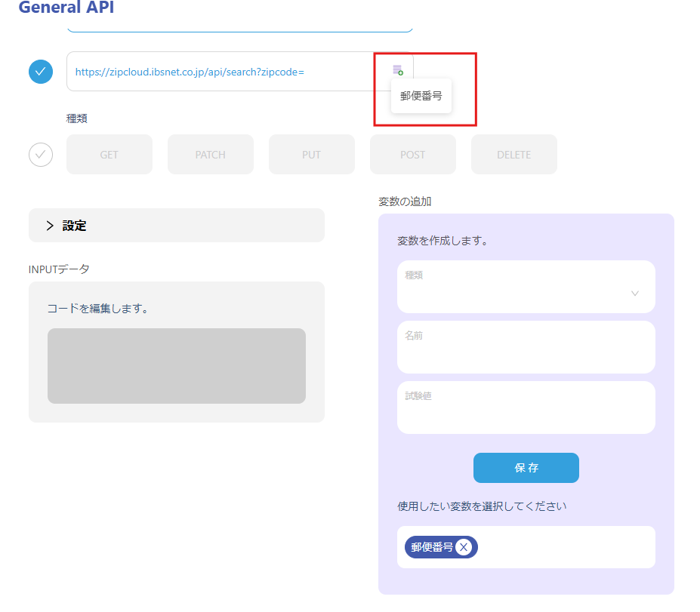Click the 保存 button
The image size is (700, 612).
(x=526, y=467)
